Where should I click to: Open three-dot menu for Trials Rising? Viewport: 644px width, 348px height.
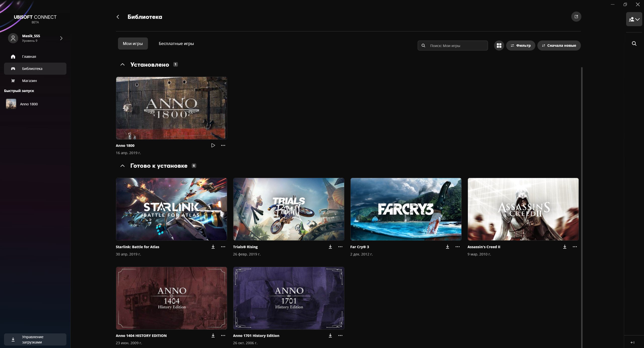340,247
